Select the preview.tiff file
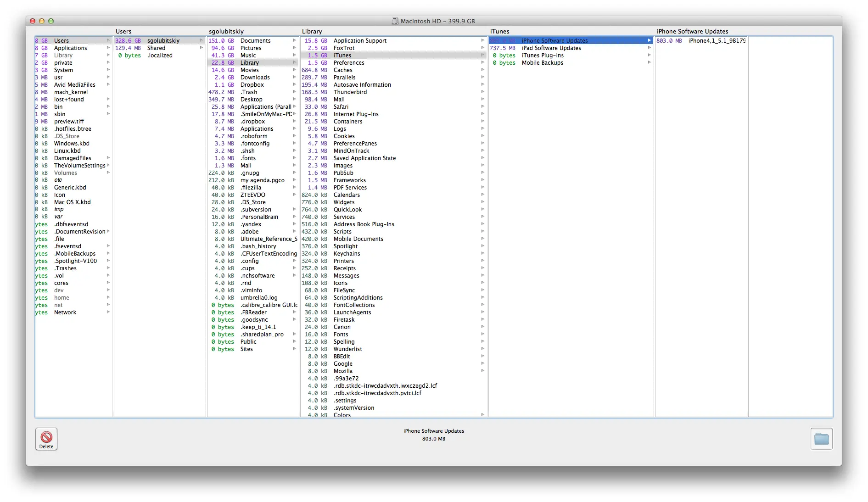The width and height of the screenshot is (868, 502). (x=73, y=122)
